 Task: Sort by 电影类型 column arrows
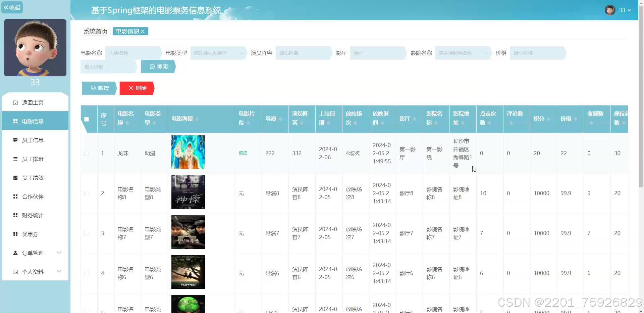tap(154, 123)
